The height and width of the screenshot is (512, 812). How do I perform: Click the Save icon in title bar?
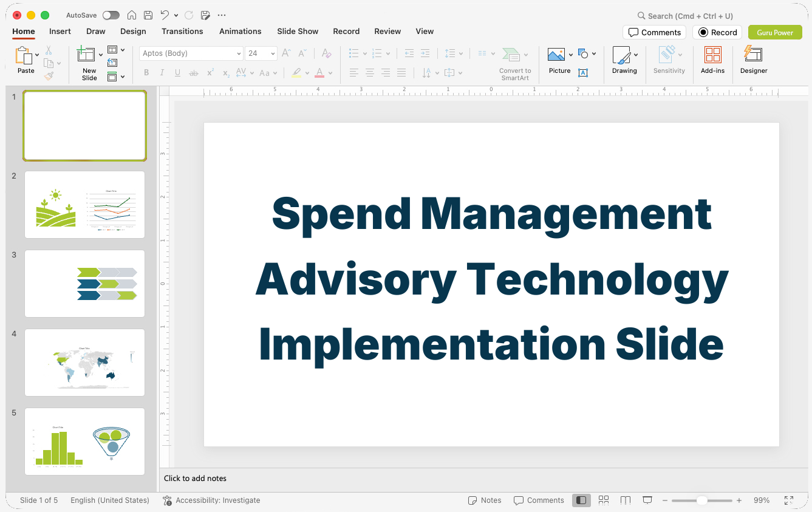(x=148, y=15)
